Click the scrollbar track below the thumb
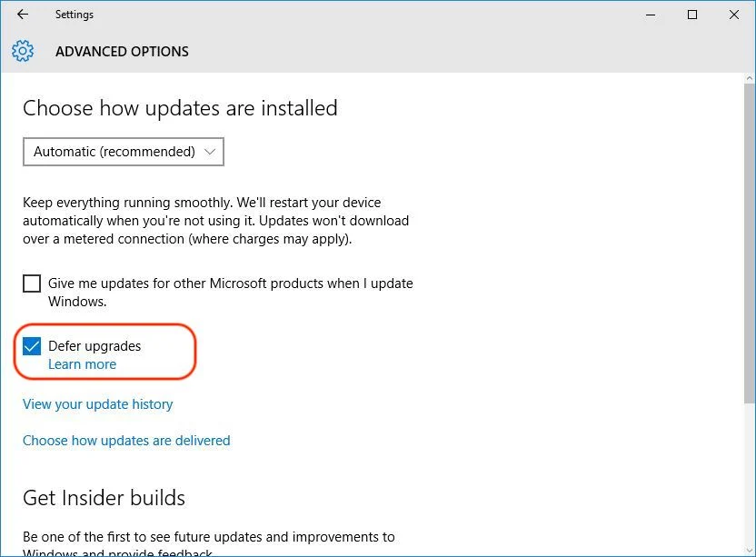The width and height of the screenshot is (756, 557). tap(750, 473)
